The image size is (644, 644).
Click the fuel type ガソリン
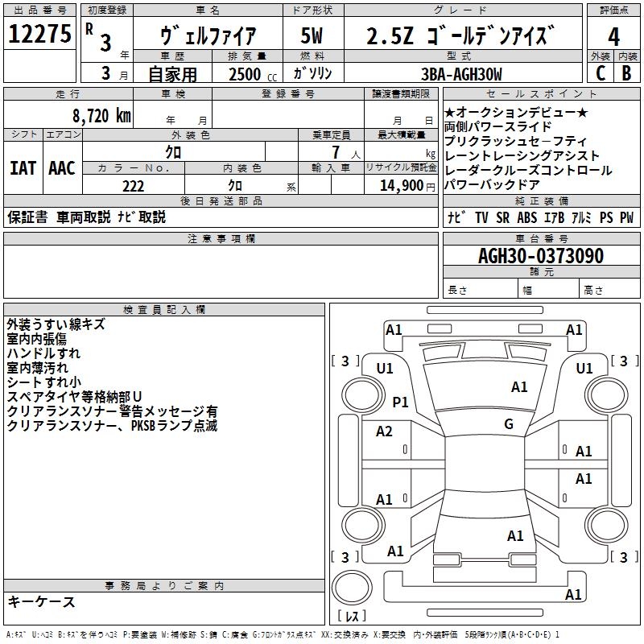tap(312, 73)
